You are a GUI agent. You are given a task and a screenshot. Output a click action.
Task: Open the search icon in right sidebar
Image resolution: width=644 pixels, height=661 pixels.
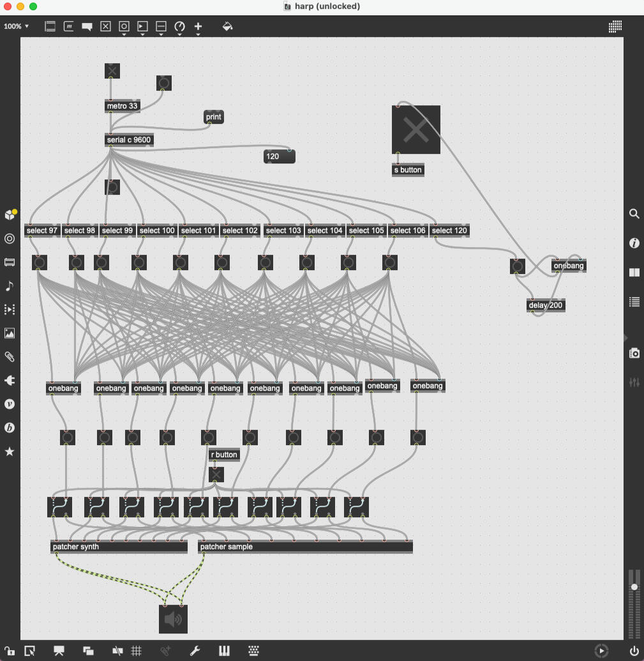[x=634, y=214]
